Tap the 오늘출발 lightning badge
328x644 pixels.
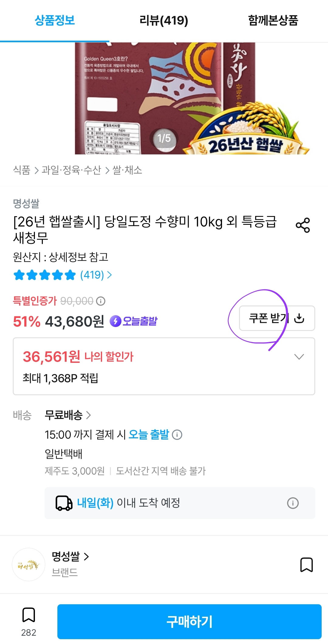(134, 321)
